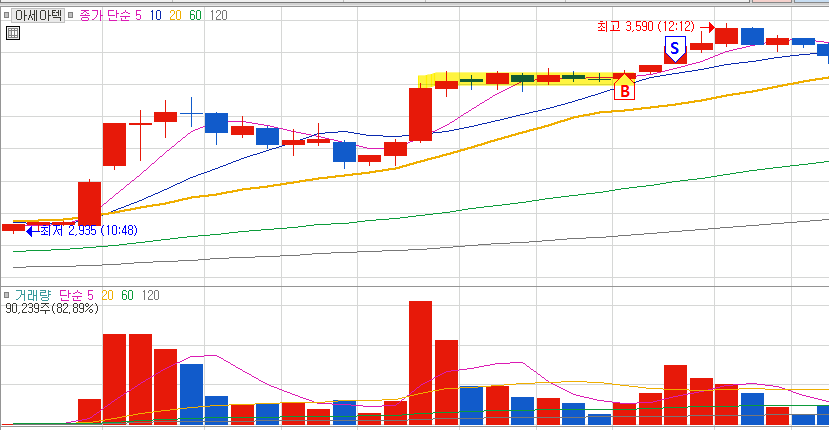Select the 120-period volume average legend

tap(151, 295)
